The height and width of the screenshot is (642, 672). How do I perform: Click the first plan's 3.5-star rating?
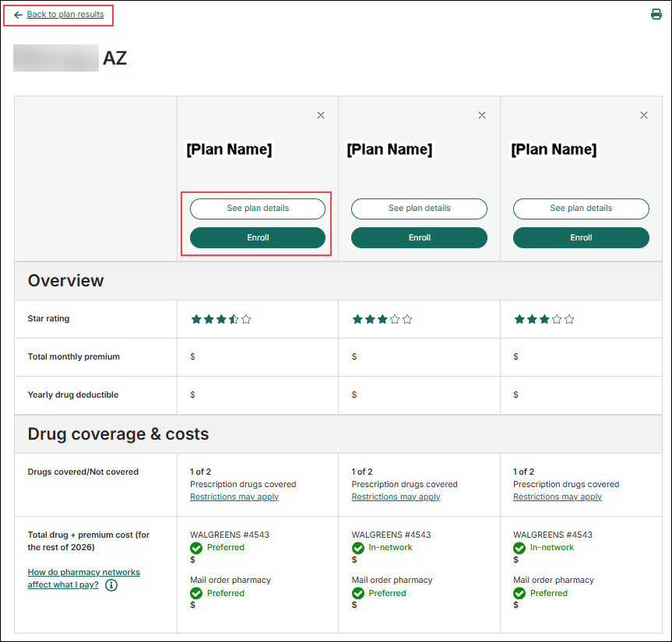pyautogui.click(x=221, y=319)
